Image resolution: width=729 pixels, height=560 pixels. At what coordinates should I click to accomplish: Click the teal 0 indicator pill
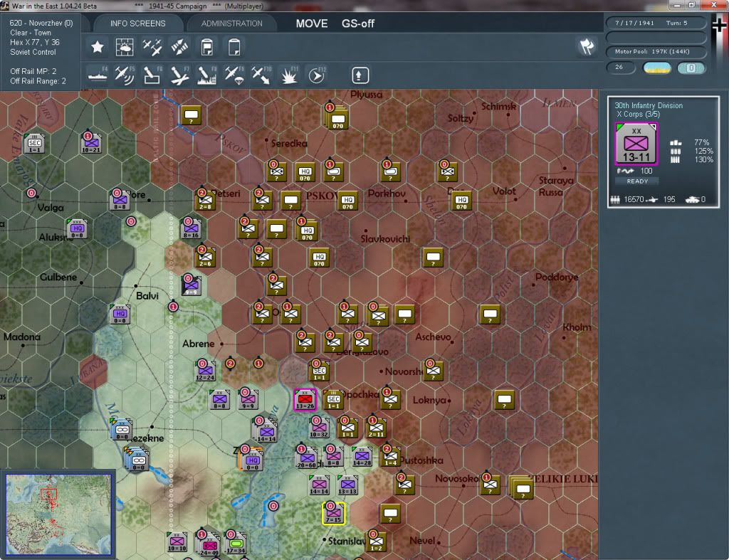[691, 68]
